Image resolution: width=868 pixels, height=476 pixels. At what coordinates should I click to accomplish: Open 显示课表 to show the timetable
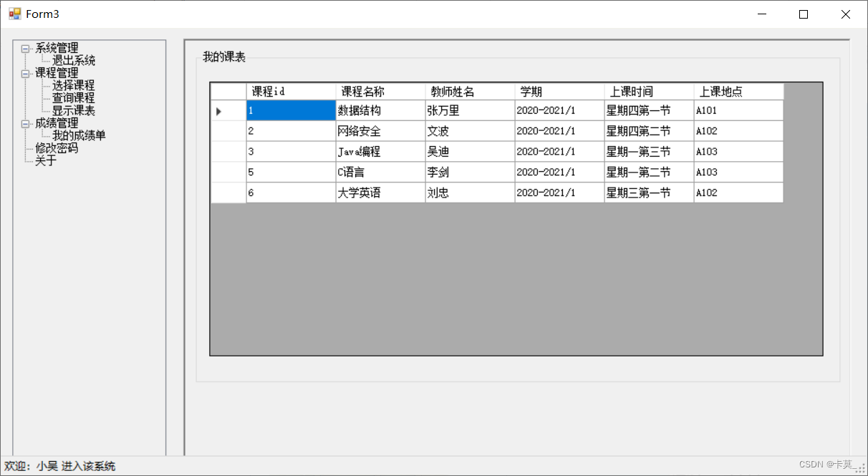coord(74,110)
